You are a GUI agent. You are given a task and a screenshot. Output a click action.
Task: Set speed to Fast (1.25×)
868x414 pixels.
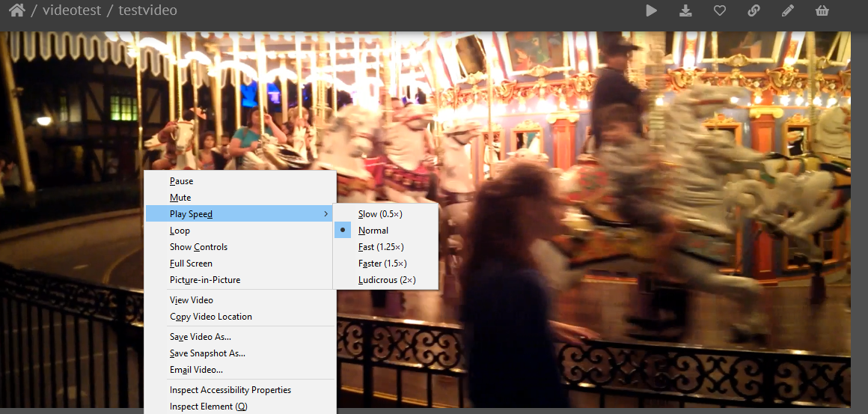[385, 247]
